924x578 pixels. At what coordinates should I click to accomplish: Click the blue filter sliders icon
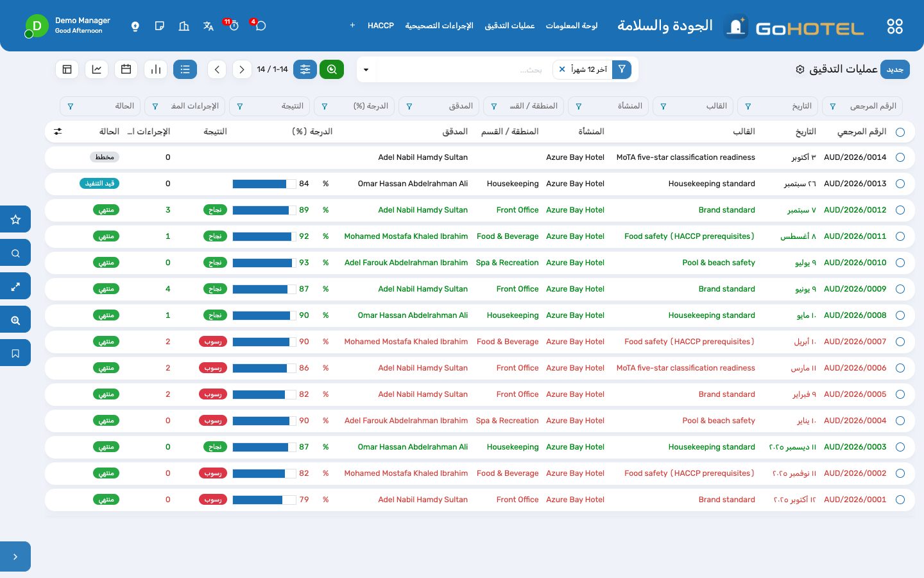point(305,69)
